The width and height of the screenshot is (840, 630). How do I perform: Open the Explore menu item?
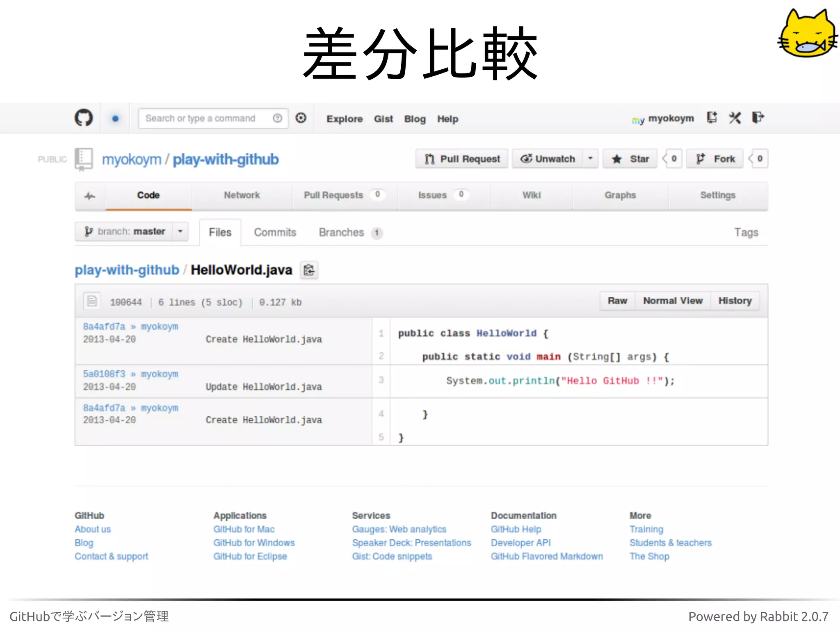345,119
